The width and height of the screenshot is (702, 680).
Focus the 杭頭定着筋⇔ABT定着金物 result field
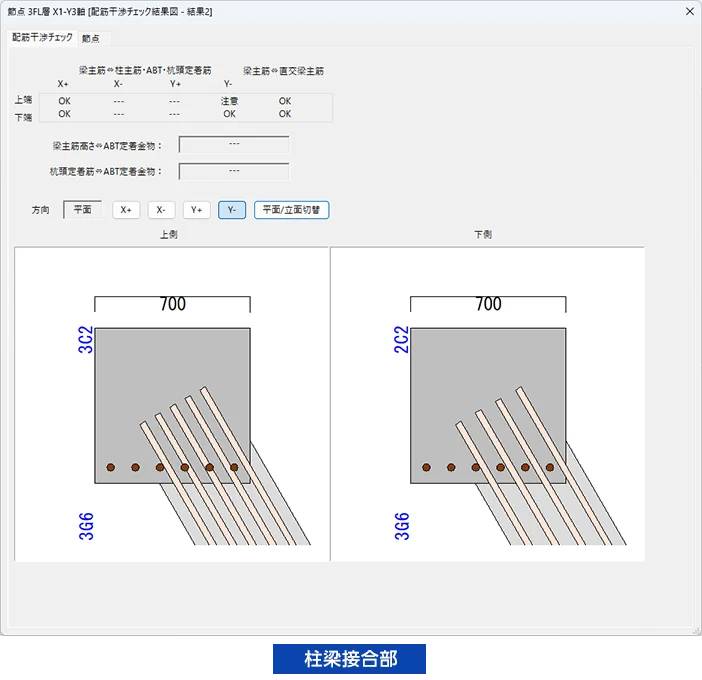pos(234,171)
